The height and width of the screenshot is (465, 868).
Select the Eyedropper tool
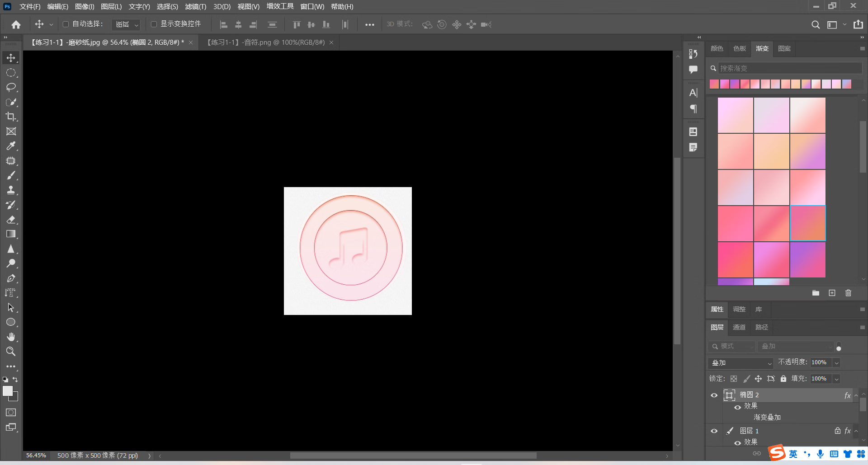pos(11,146)
